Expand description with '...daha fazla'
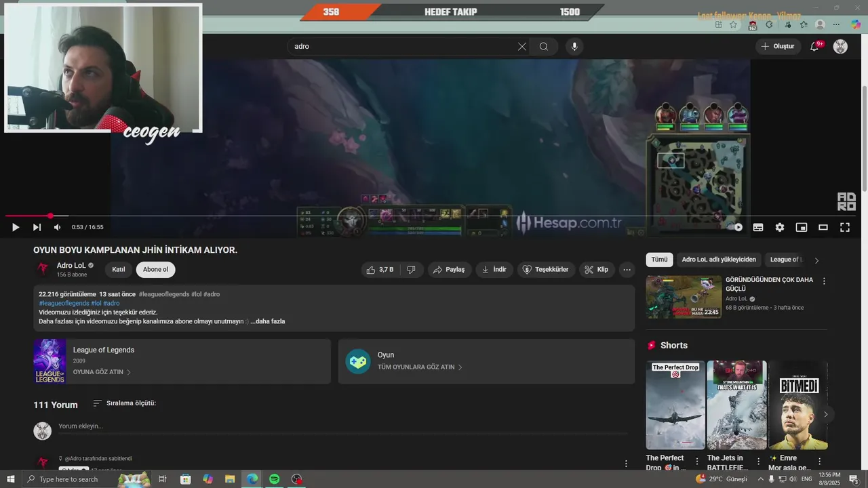 coord(267,321)
